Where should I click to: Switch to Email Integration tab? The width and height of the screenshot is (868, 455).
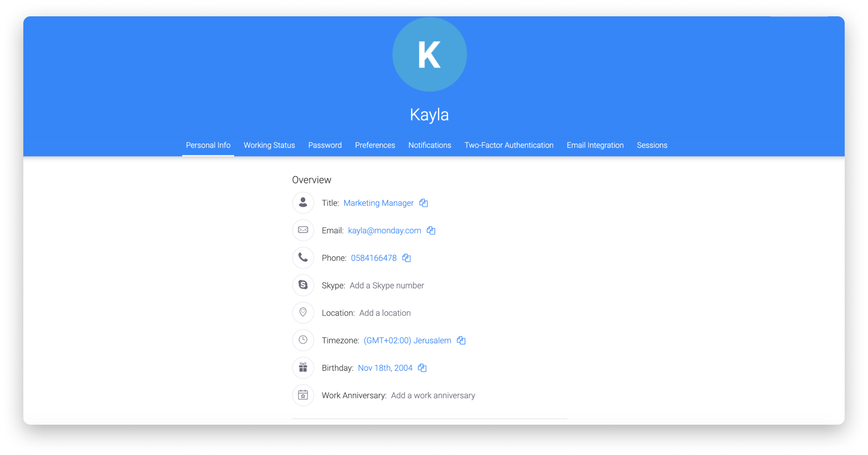[x=595, y=145]
